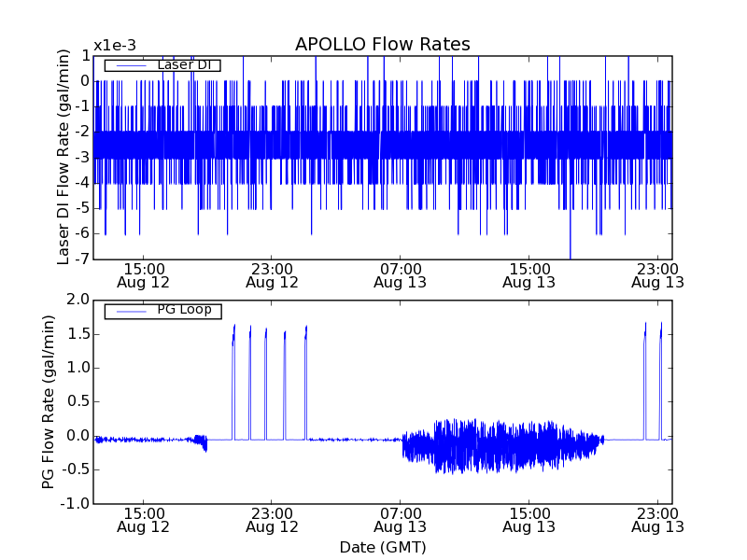This screenshot has height=560, width=747.
Task: Click the Laser DI dip reaching -7
Action: pos(570,250)
